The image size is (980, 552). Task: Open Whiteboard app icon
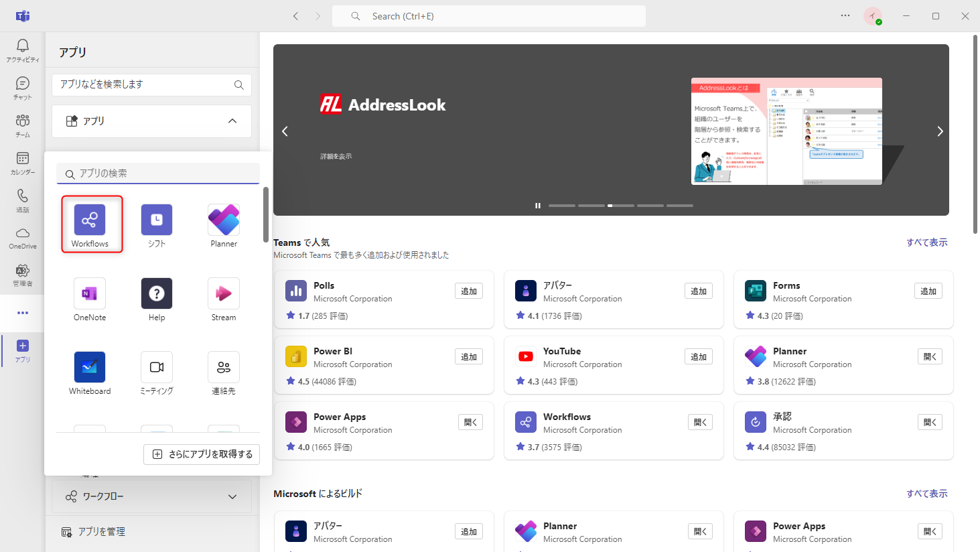click(x=90, y=368)
